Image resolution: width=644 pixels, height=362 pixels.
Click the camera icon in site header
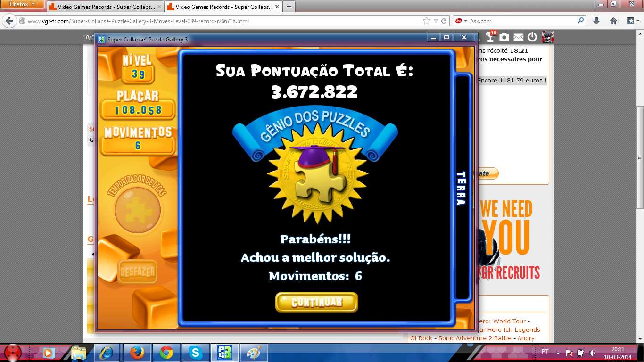tap(504, 37)
